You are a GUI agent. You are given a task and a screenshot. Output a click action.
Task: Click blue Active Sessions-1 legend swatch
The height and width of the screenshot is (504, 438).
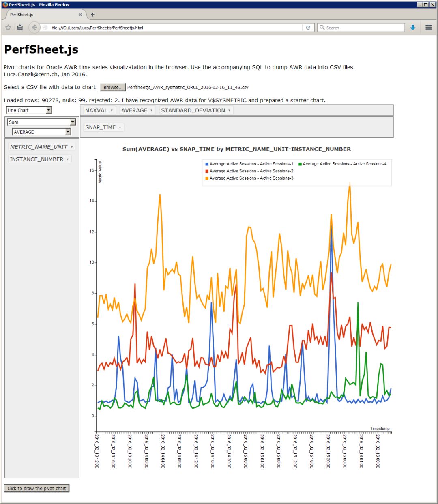(x=207, y=164)
